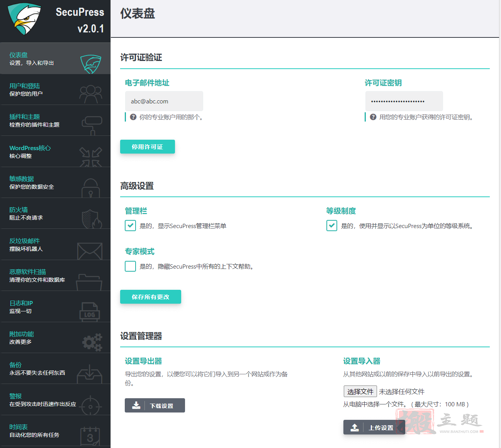The image size is (501, 448).
Task: Click the 未选择任何文件 text
Action: (x=402, y=392)
